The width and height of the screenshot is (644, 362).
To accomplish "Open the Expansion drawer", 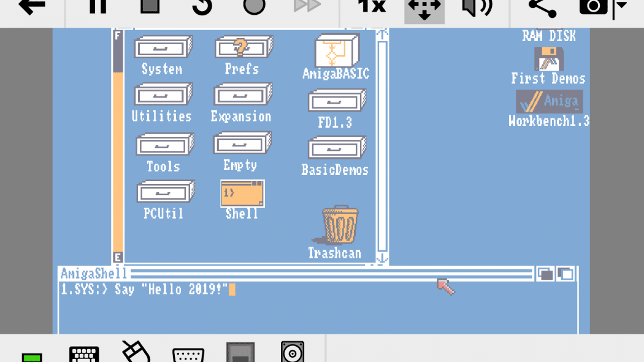I will pyautogui.click(x=243, y=94).
